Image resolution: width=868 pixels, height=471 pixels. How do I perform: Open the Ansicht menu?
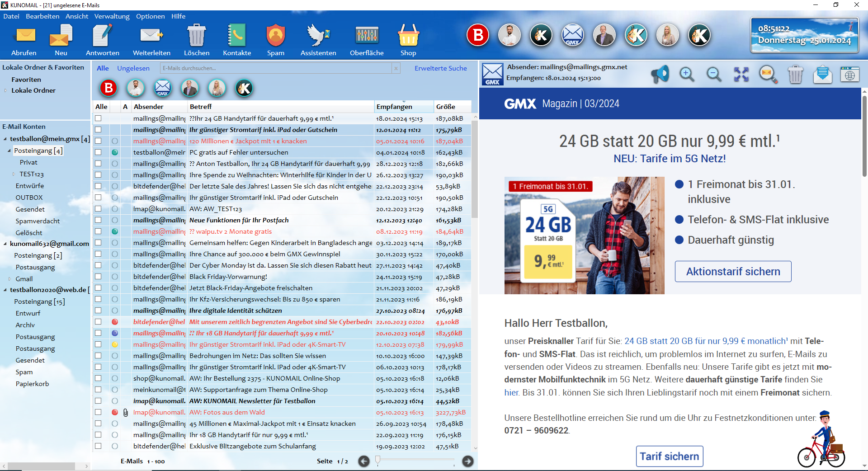point(77,16)
